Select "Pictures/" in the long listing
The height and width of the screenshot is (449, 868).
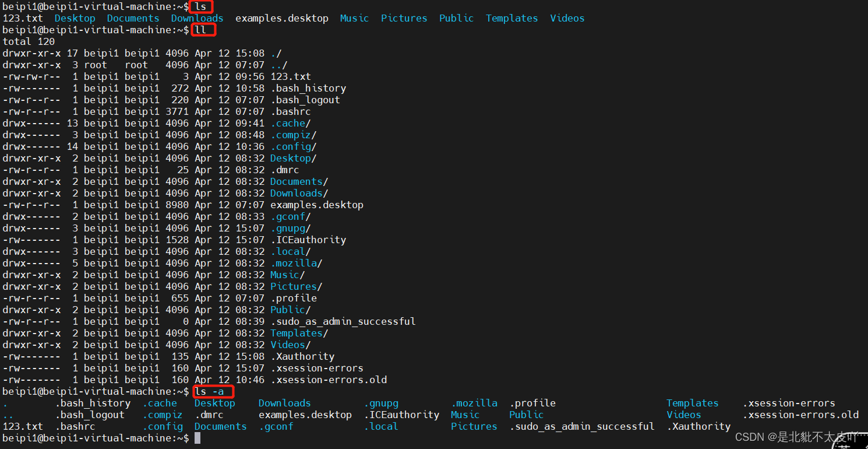[x=297, y=286]
